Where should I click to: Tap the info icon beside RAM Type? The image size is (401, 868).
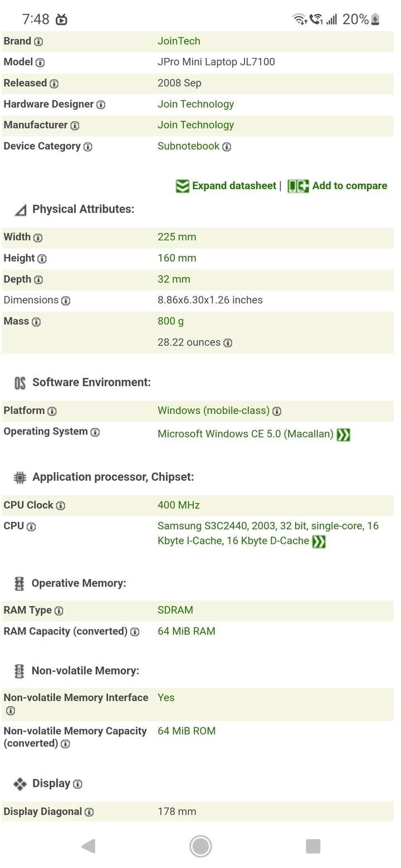(59, 611)
